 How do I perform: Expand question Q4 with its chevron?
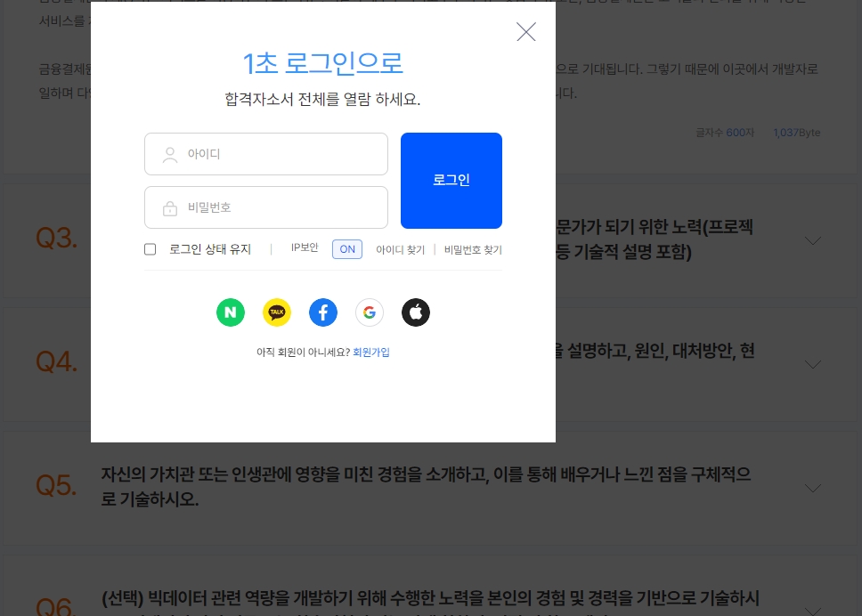812,364
